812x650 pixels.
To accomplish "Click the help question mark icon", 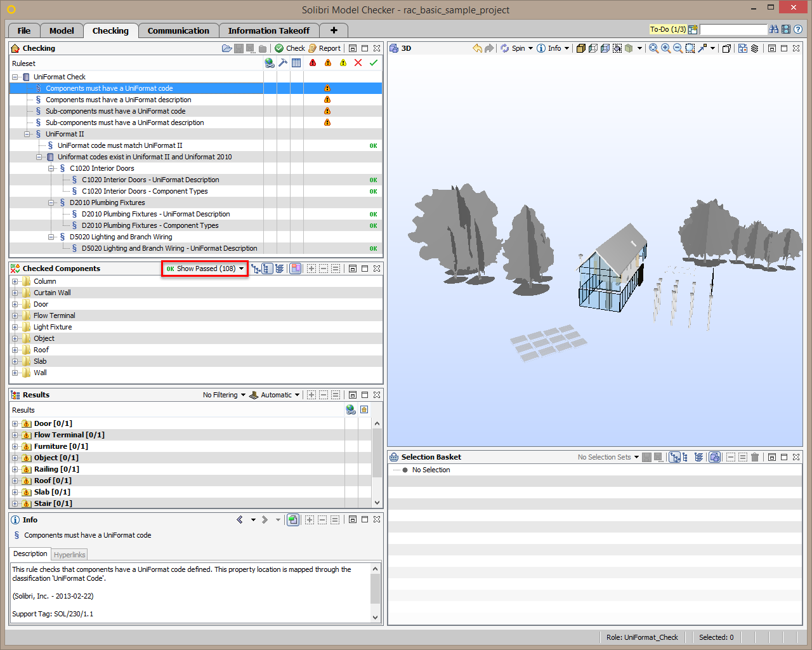I will point(798,29).
